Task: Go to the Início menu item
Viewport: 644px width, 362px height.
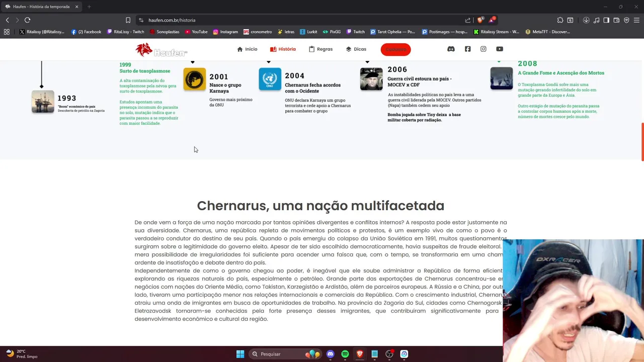Action: click(x=247, y=49)
